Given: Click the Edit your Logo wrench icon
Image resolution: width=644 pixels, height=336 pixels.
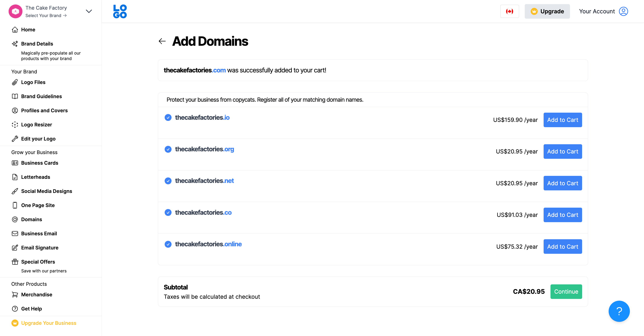Looking at the screenshot, I should [x=15, y=139].
